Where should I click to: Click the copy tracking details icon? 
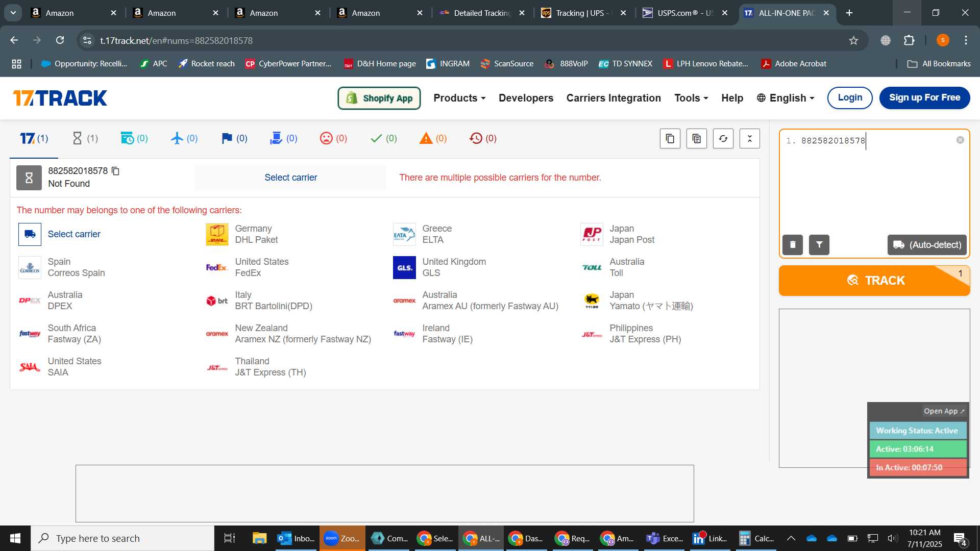coord(697,139)
